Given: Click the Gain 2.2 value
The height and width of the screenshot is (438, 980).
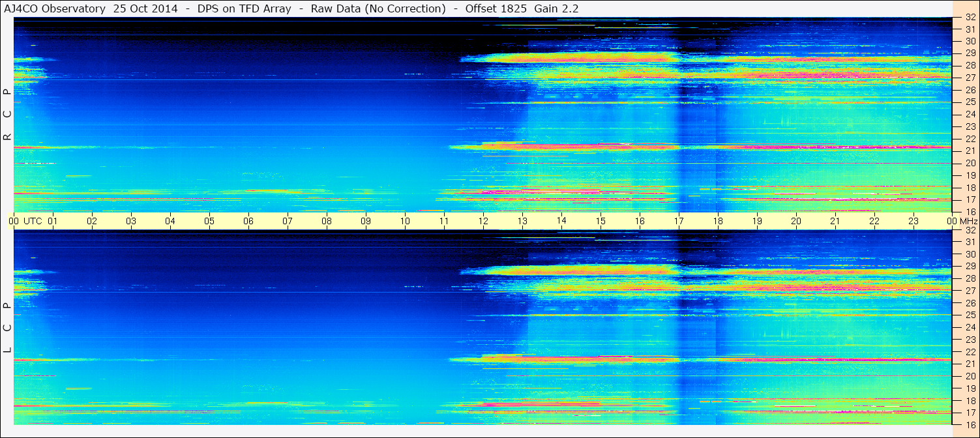Looking at the screenshot, I should click(556, 9).
